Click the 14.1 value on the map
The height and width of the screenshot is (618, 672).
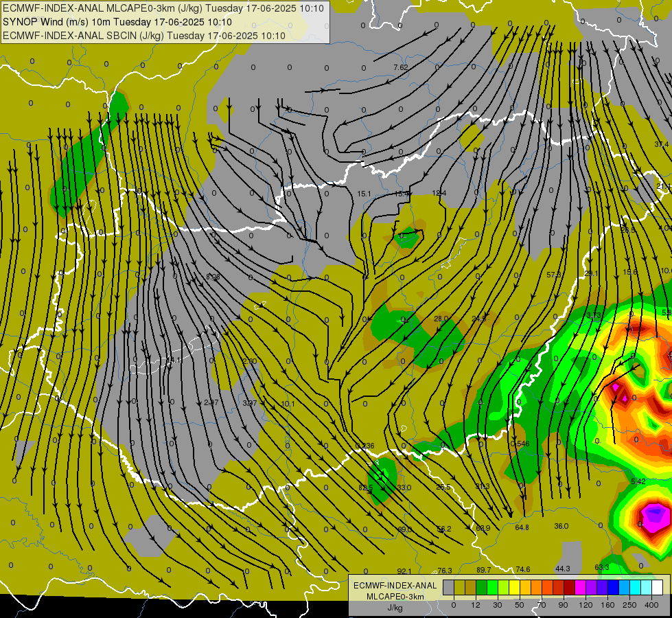[x=173, y=360]
